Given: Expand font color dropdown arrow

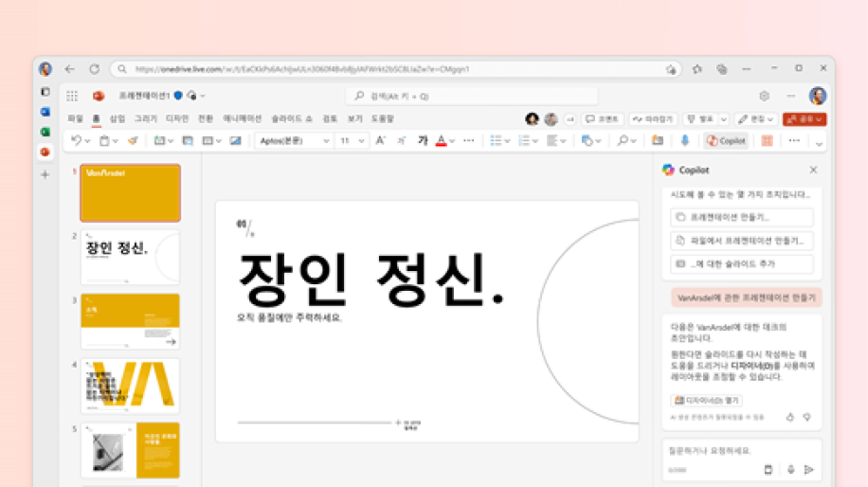Looking at the screenshot, I should pyautogui.click(x=452, y=141).
